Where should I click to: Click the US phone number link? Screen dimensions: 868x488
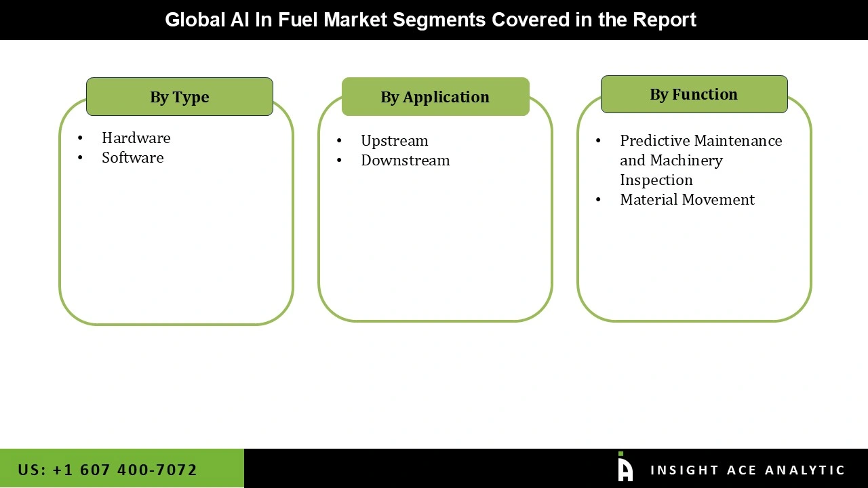(108, 469)
